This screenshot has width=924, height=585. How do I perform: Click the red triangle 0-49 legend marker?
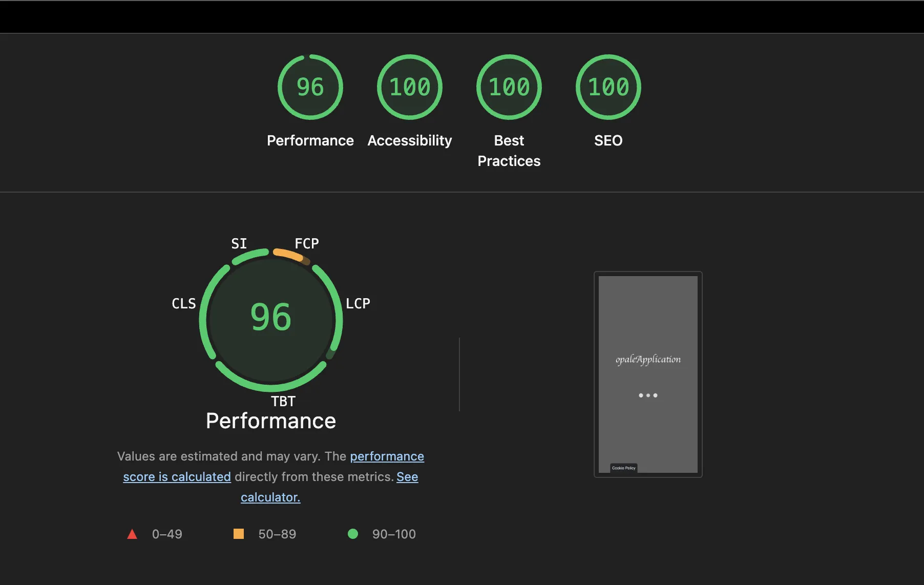133,534
